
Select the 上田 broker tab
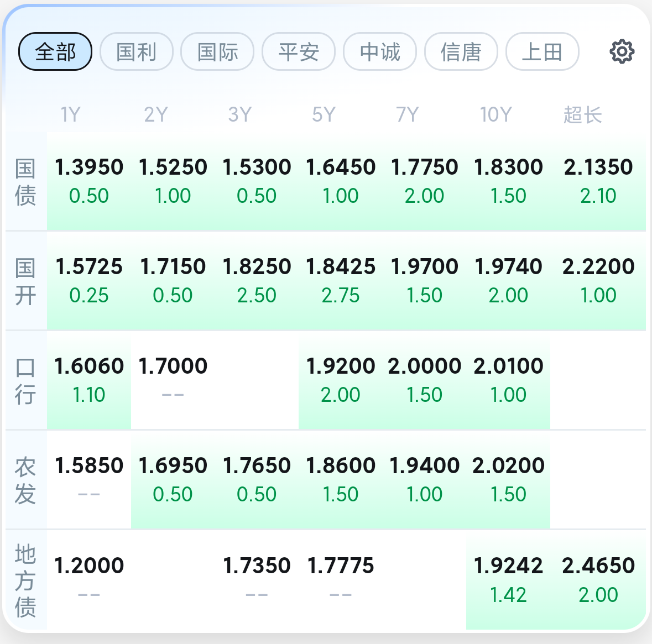543,52
